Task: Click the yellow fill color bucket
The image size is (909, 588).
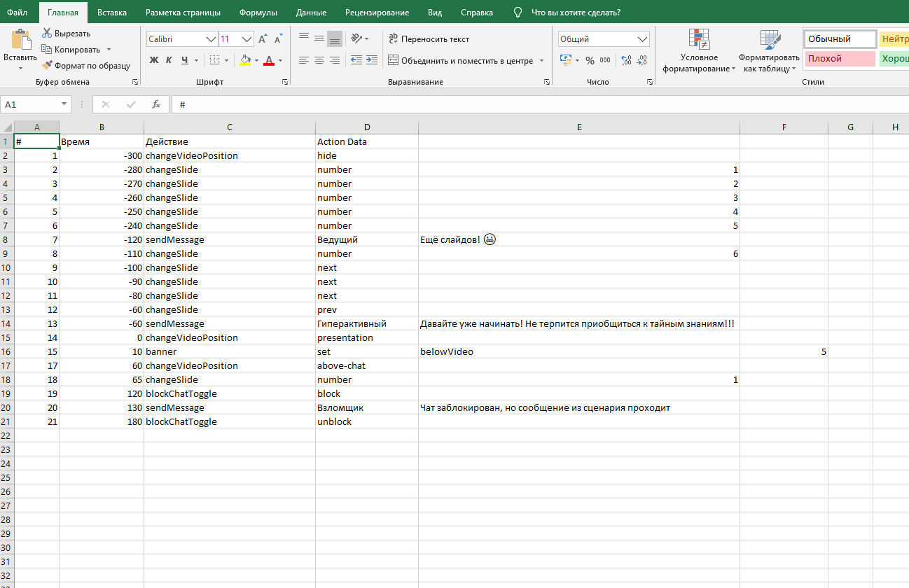Action: (x=245, y=60)
